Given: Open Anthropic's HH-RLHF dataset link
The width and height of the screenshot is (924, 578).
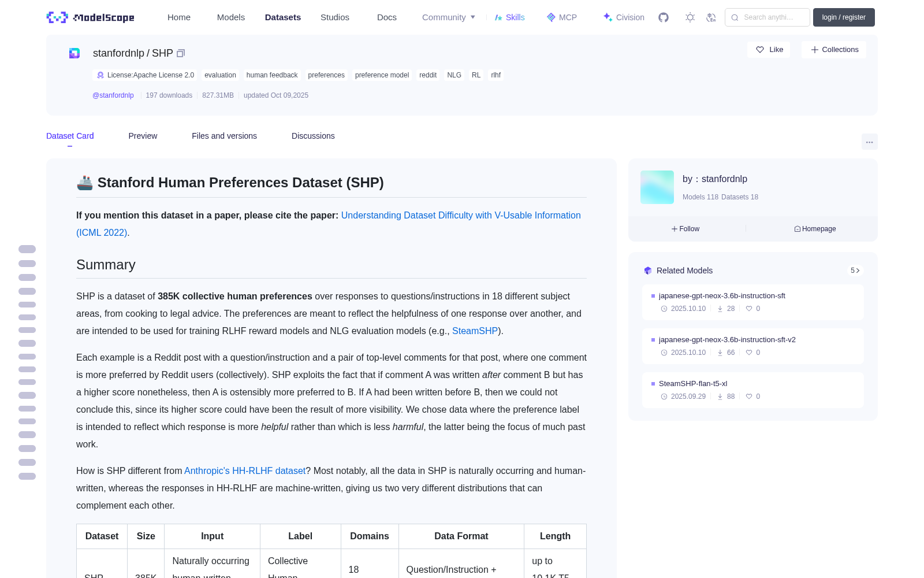Looking at the screenshot, I should tap(245, 470).
